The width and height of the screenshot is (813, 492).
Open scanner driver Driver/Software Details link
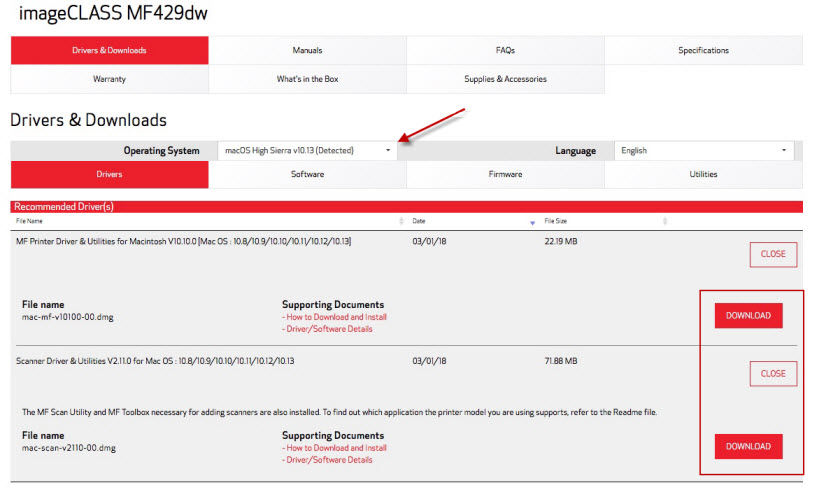click(327, 460)
